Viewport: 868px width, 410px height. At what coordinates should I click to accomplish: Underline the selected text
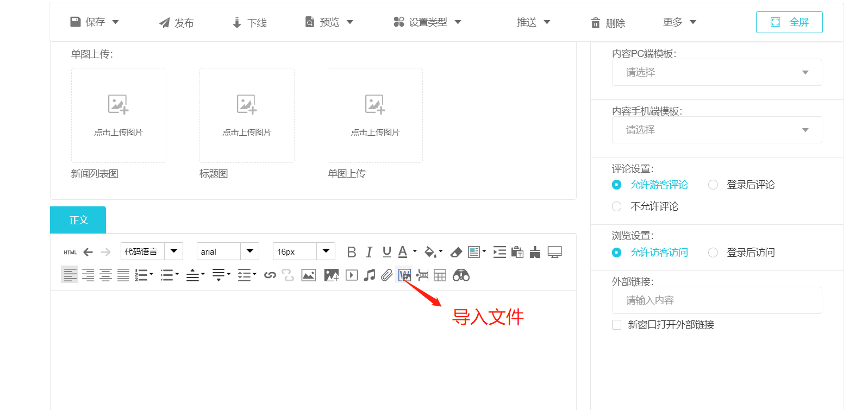[x=387, y=252]
